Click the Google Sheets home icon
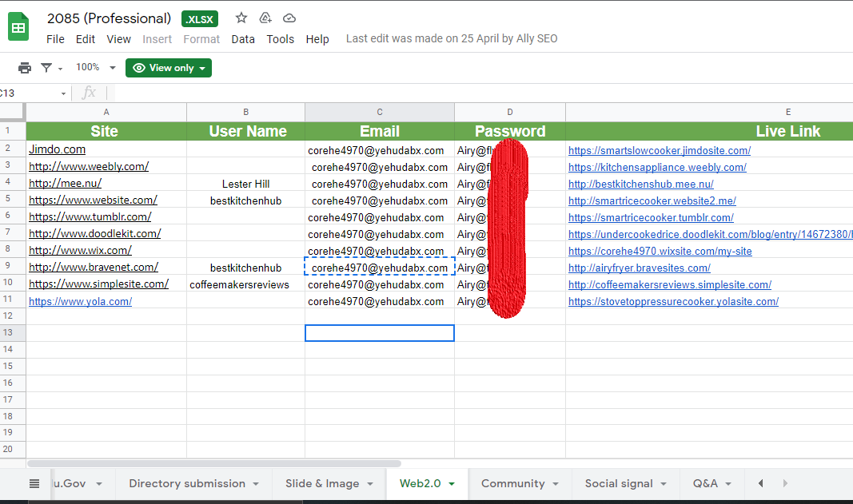853x504 pixels. click(x=18, y=26)
